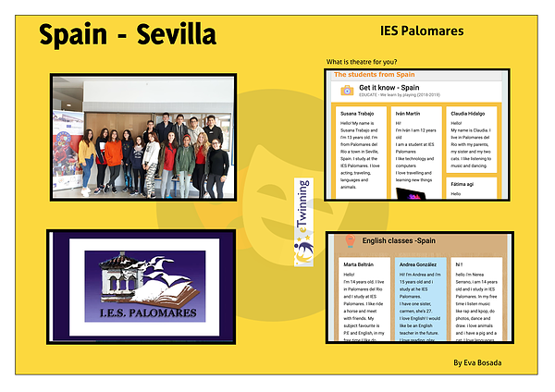This screenshot has width=555, height=392.
Task: Click the lightbulb icon beside English classes
Action: pos(350,241)
